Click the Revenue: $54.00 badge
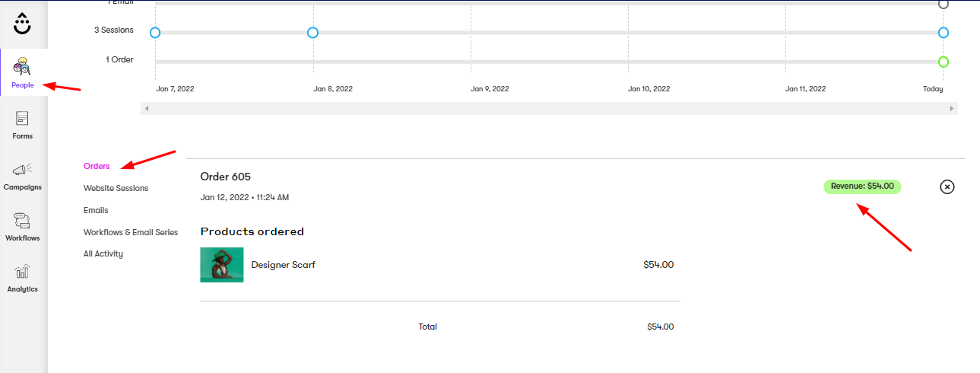Image resolution: width=980 pixels, height=373 pixels. pyautogui.click(x=862, y=186)
